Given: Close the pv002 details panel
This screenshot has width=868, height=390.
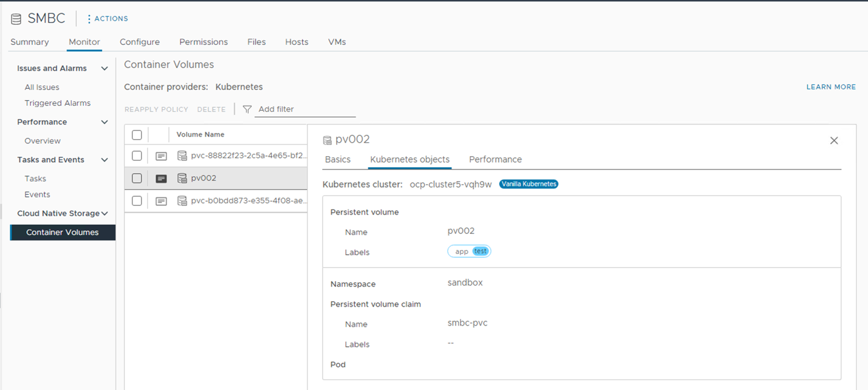Looking at the screenshot, I should pos(834,140).
